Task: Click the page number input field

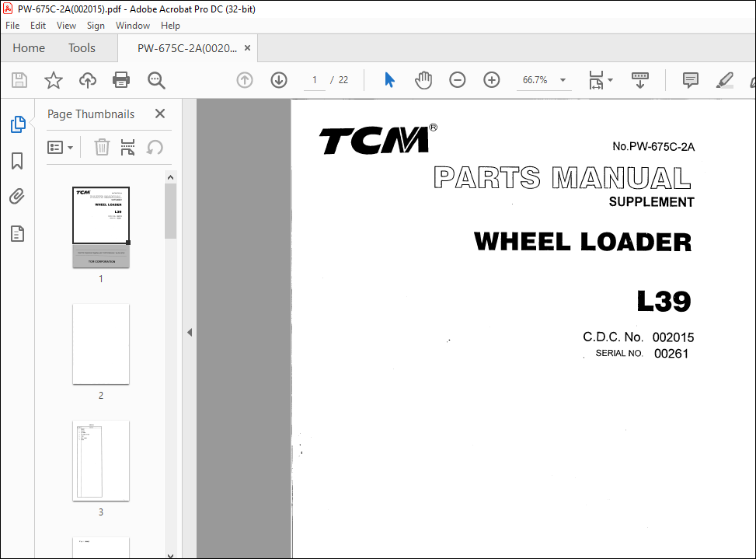Action: (315, 80)
